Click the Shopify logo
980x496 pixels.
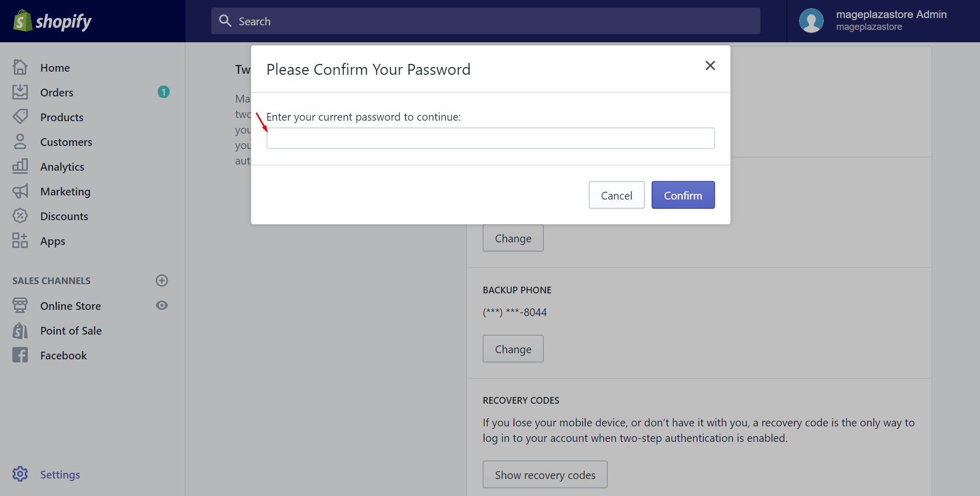pos(52,21)
